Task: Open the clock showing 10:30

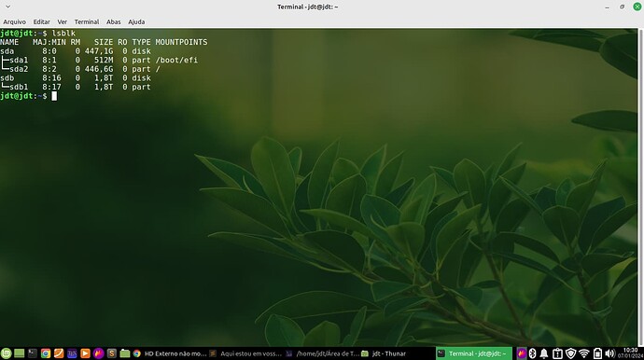Action: (x=630, y=353)
